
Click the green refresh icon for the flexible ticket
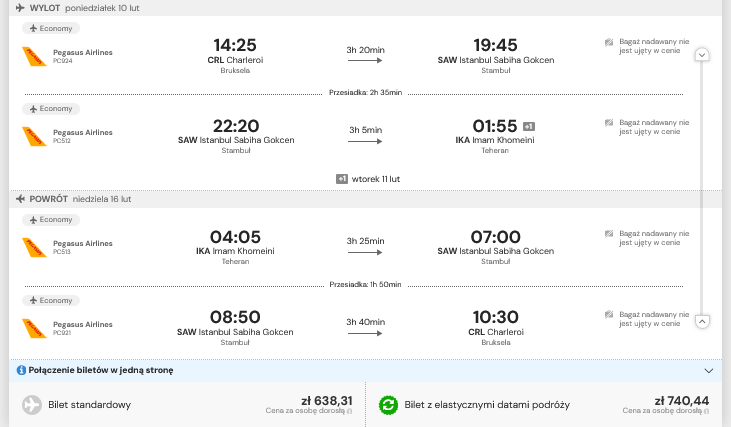coord(388,405)
